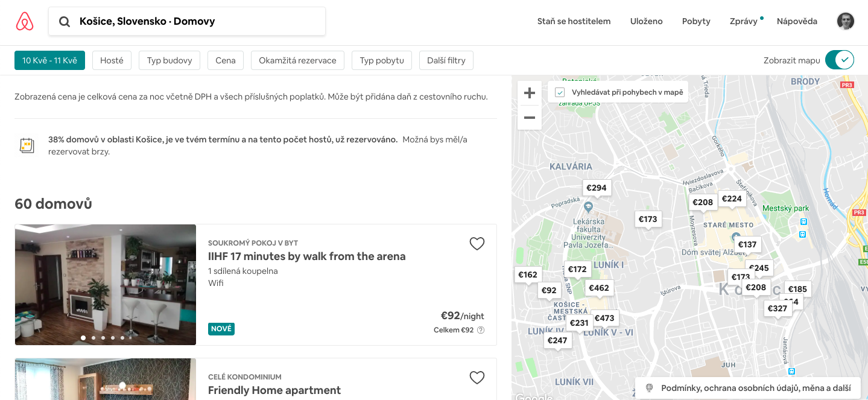Open the Hosté filter dropdown
This screenshot has width=868, height=400.
tap(112, 60)
